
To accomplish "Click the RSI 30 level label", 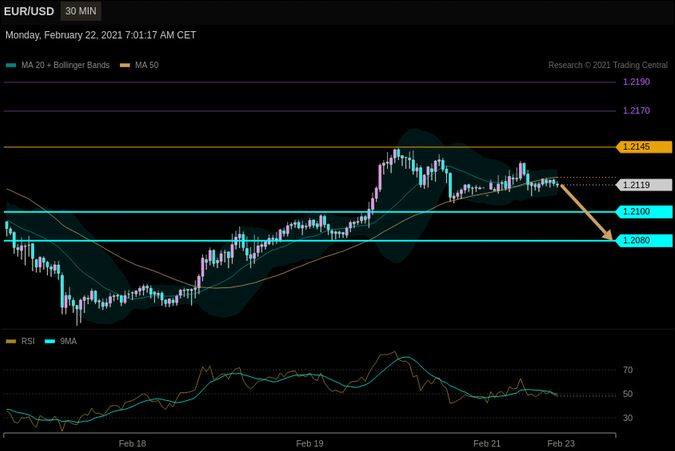I will [x=628, y=418].
